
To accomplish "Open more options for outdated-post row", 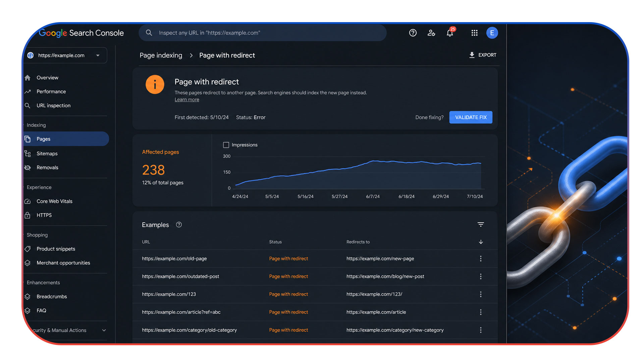I will pos(481,276).
